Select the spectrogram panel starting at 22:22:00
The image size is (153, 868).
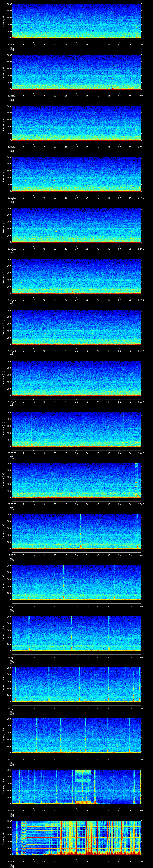click(x=76, y=276)
